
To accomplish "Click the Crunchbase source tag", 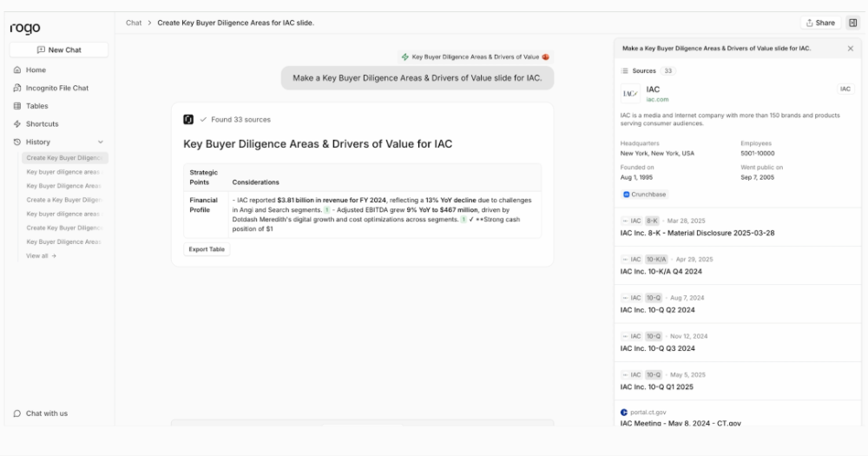I will pos(644,195).
